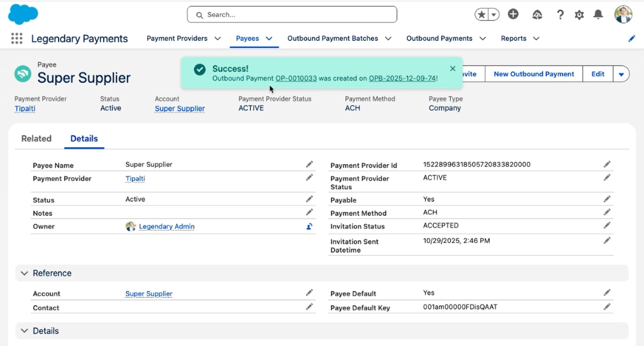The image size is (644, 346).
Task: Collapse the Reference section
Action: (x=24, y=273)
